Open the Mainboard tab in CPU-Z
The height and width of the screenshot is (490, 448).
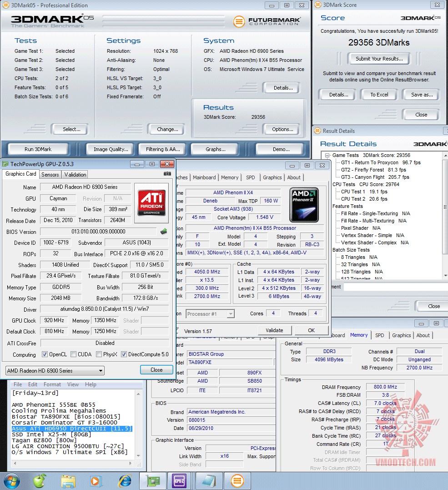coord(204,177)
